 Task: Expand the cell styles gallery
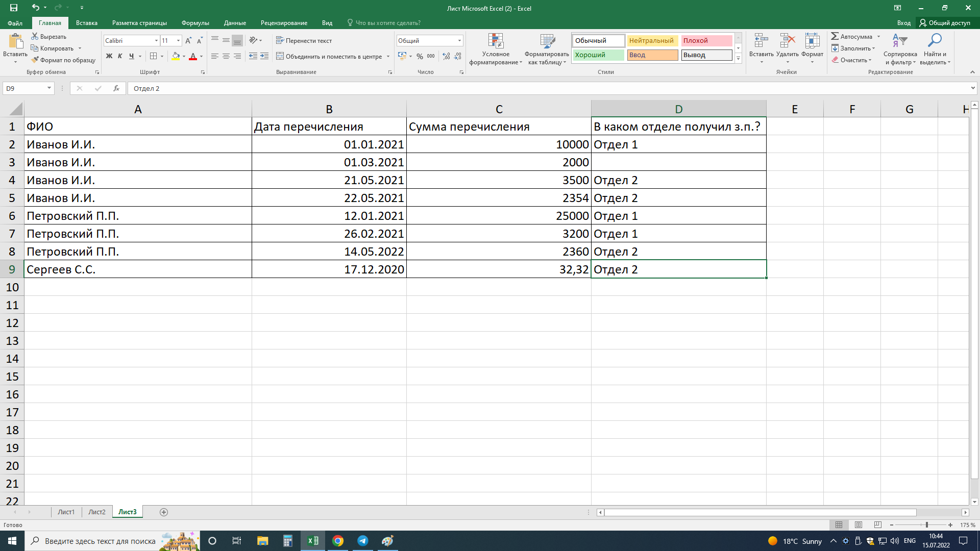pyautogui.click(x=738, y=58)
